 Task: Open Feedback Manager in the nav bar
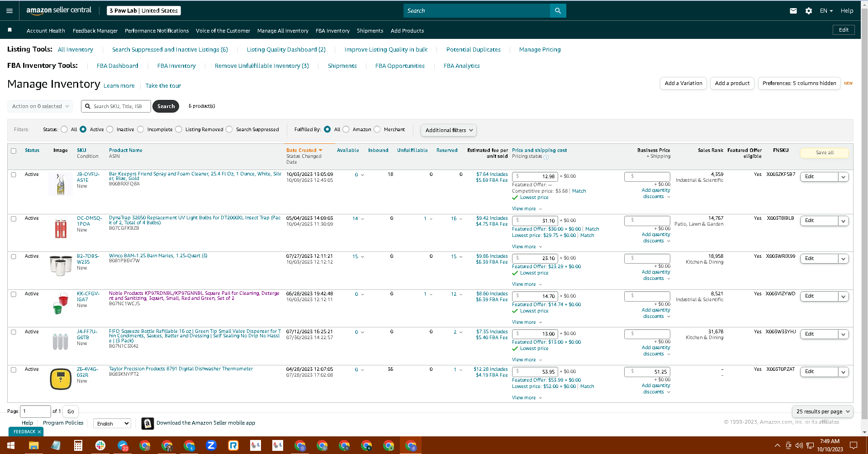coord(95,31)
